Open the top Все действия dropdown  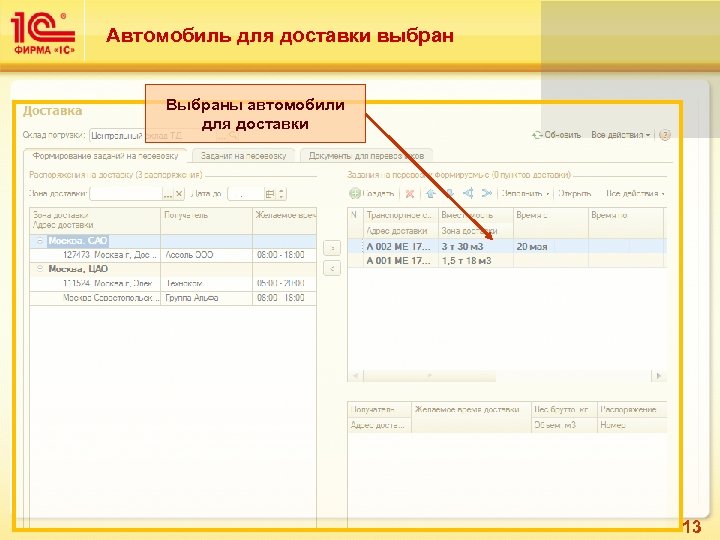click(x=621, y=135)
